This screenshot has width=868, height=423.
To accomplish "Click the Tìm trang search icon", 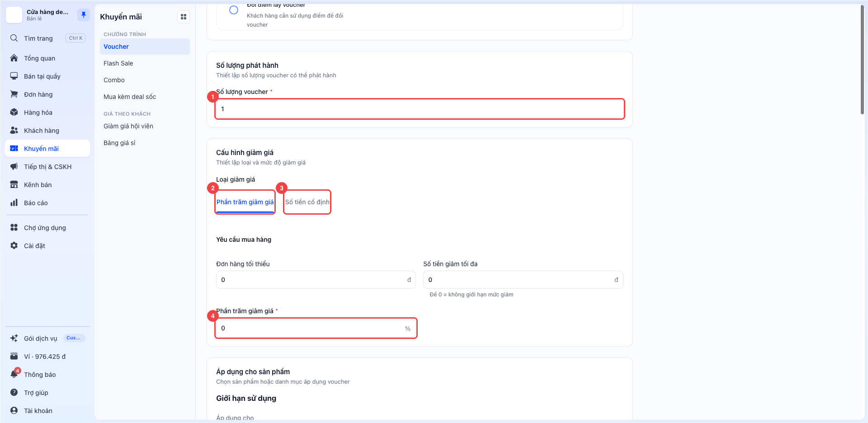I will point(14,38).
